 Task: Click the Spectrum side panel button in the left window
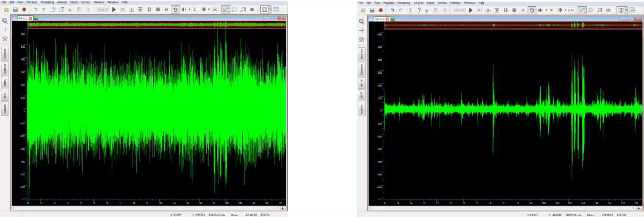tap(5, 53)
